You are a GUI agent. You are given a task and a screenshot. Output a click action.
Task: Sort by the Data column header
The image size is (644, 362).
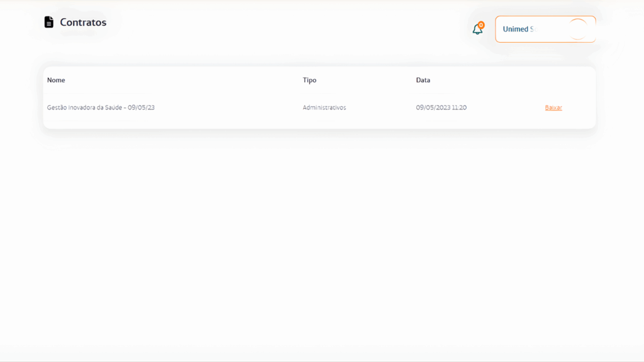423,80
